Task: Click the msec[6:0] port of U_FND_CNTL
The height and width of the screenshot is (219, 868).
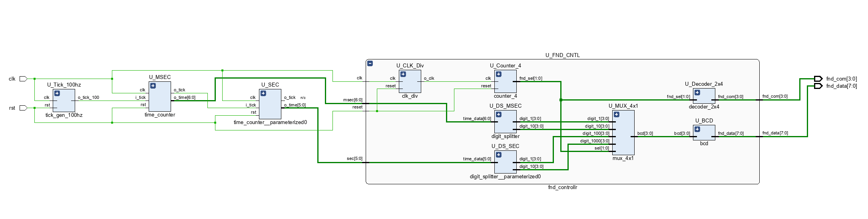Action: tap(353, 100)
